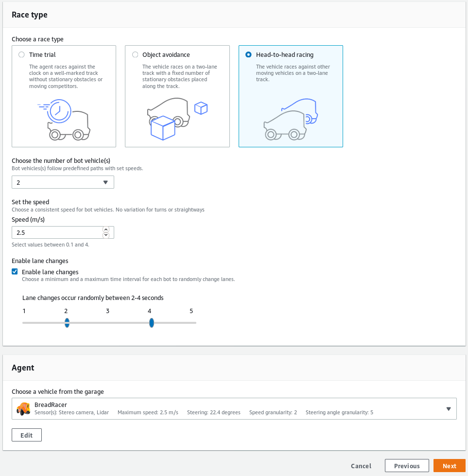468x476 pixels.
Task: Click the up arrow to increase speed
Action: 106,229
